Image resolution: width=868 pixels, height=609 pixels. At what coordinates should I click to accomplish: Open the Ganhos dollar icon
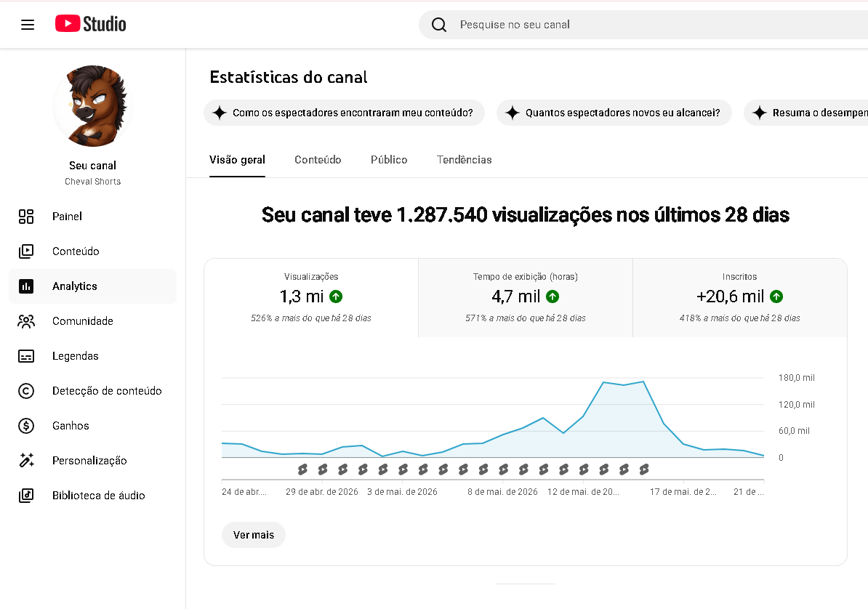[x=26, y=426]
